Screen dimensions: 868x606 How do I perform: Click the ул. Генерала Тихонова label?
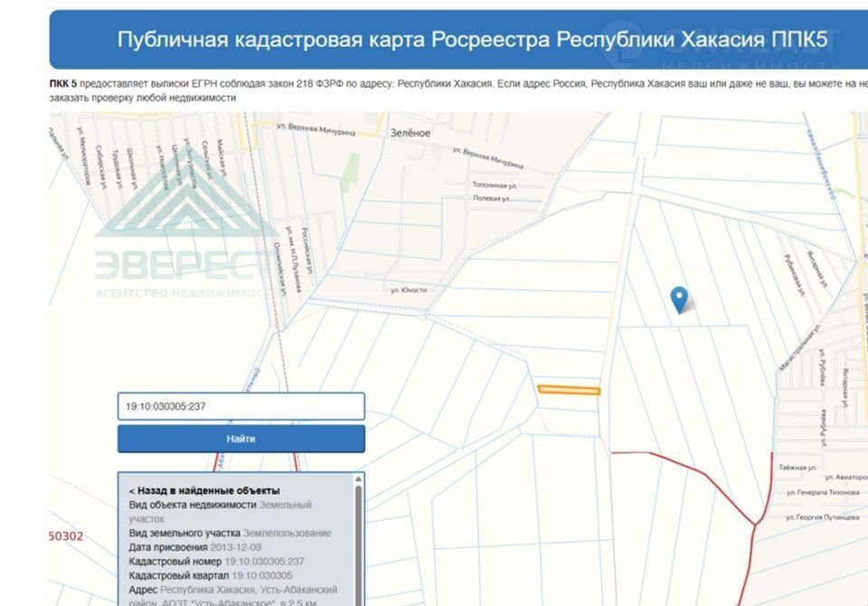pyautogui.click(x=820, y=493)
